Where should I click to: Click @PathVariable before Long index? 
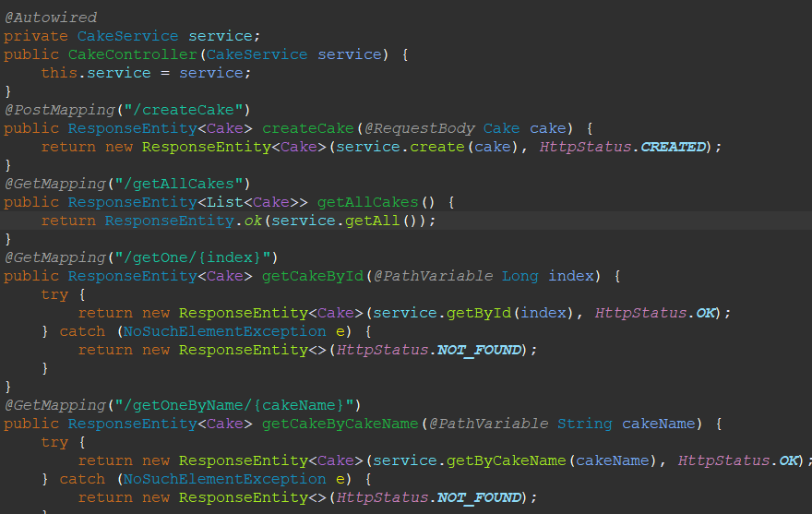click(433, 276)
